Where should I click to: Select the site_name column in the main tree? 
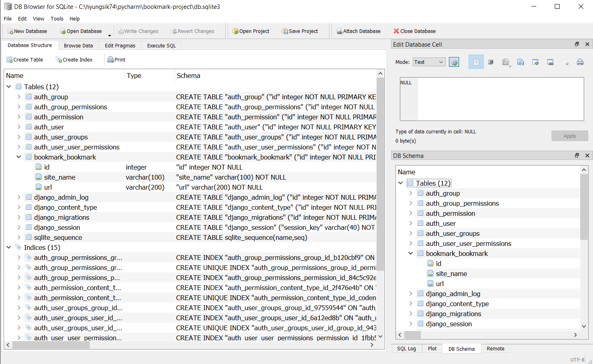60,177
